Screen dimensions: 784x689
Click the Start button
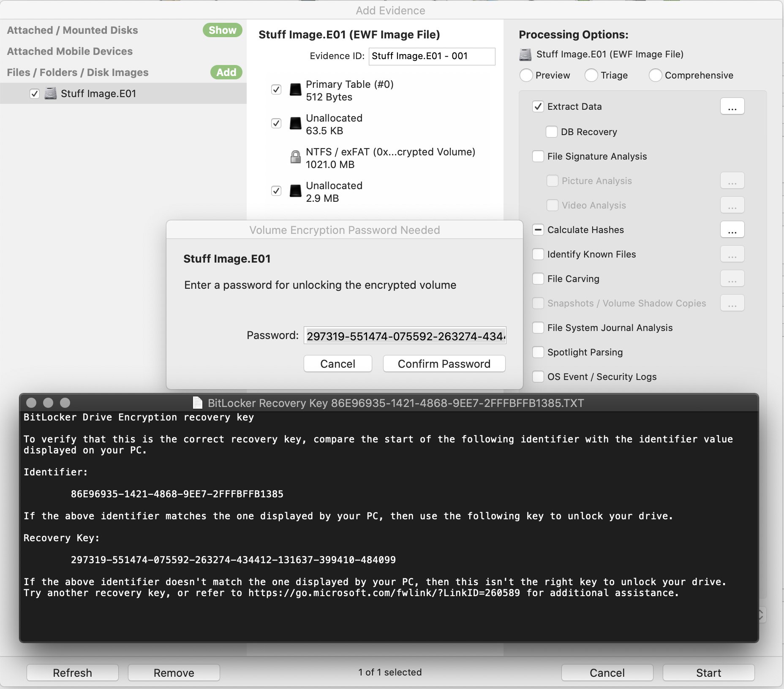click(709, 673)
